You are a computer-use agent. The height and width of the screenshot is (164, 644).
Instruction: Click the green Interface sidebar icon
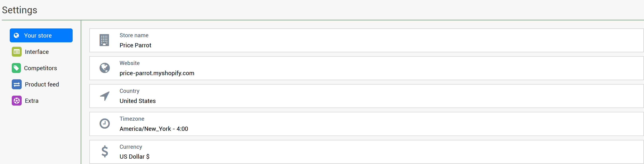[x=17, y=52]
